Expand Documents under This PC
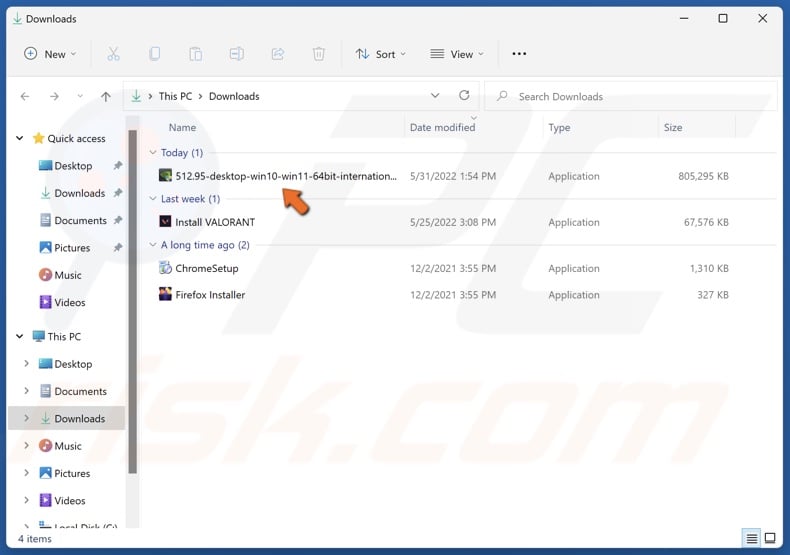The width and height of the screenshot is (790, 555). point(26,390)
